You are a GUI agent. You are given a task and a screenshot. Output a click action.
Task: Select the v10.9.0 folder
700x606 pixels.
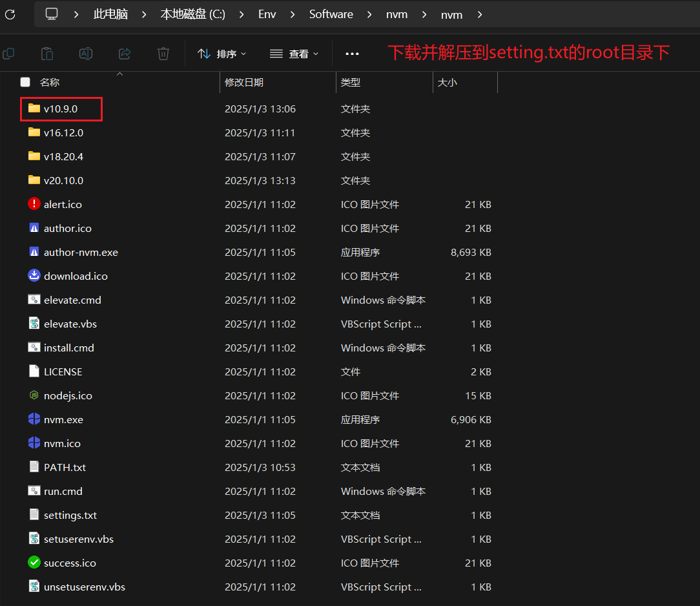(x=61, y=109)
